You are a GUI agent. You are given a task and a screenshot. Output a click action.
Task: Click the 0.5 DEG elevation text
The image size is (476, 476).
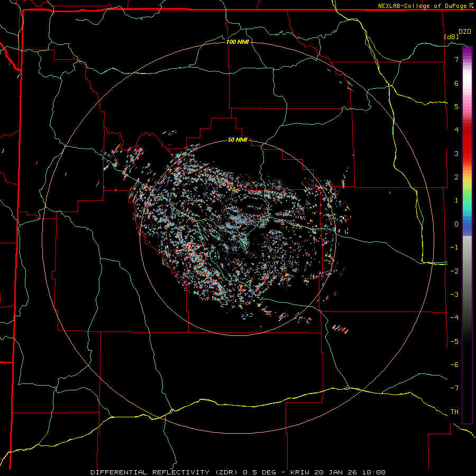pyautogui.click(x=259, y=472)
